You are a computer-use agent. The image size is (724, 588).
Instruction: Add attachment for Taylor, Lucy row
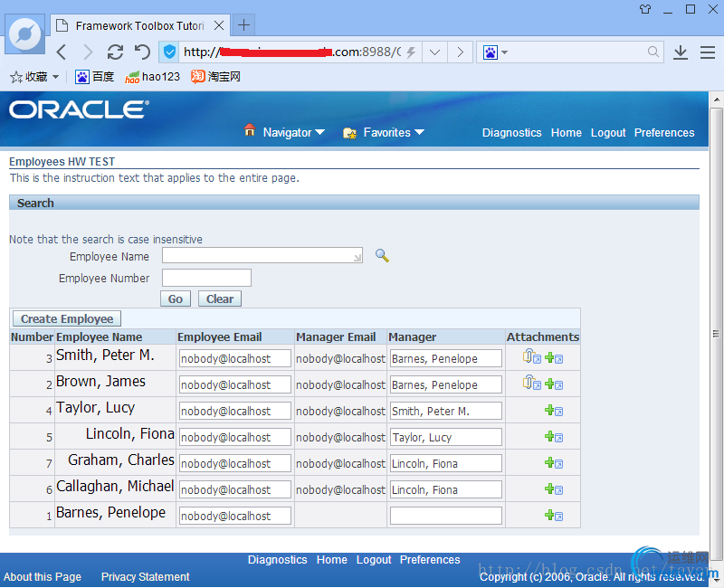coord(554,411)
